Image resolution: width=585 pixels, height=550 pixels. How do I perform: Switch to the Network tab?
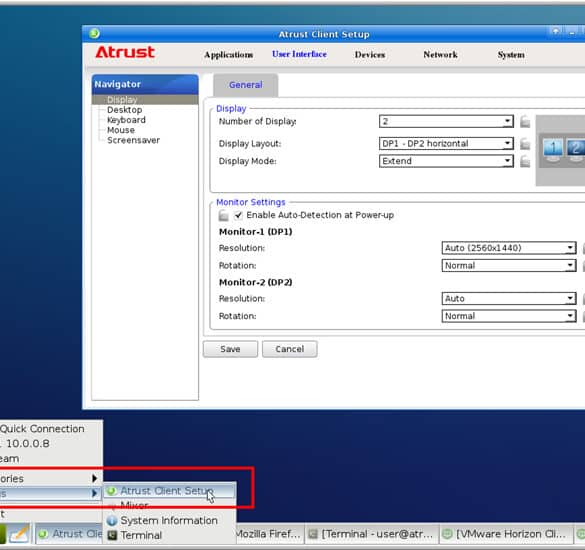click(x=440, y=55)
